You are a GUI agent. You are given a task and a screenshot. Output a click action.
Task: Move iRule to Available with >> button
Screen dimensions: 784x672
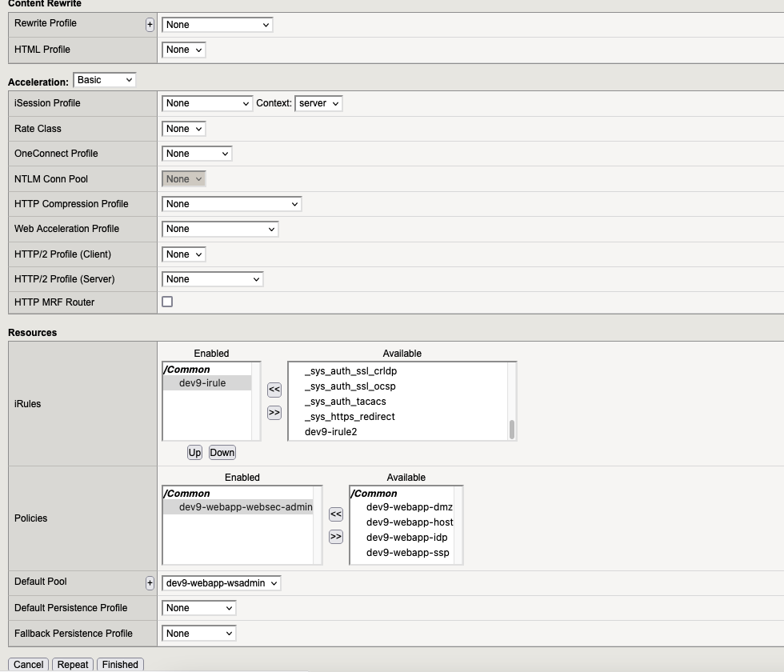274,413
